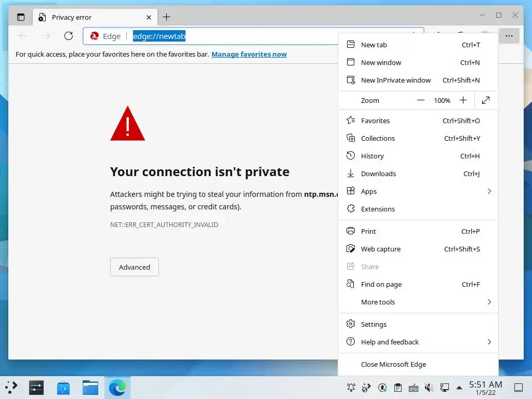
Task: Open the file manager folder icon
Action: (90, 388)
